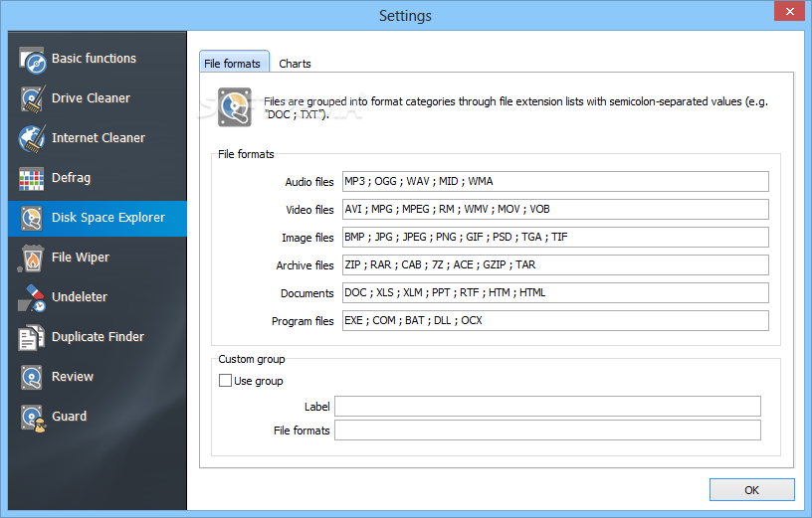Open the Undeleter label in sidebar
812x518 pixels.
[80, 297]
